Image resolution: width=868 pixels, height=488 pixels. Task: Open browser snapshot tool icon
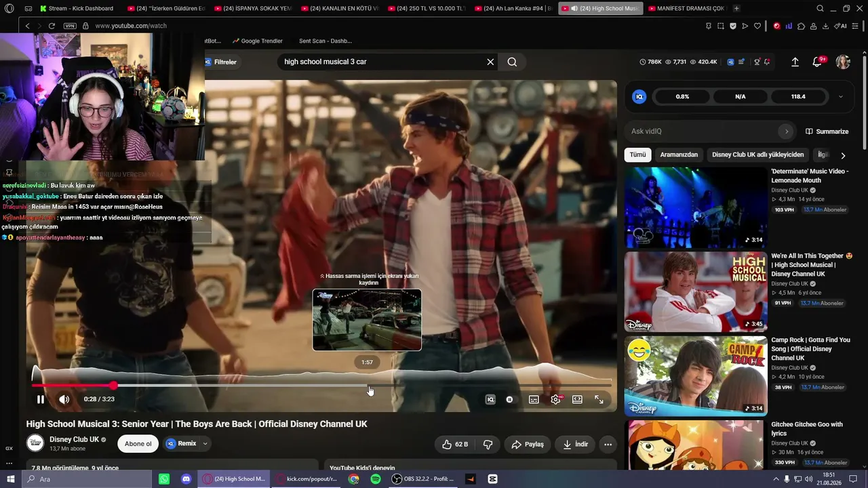click(720, 26)
